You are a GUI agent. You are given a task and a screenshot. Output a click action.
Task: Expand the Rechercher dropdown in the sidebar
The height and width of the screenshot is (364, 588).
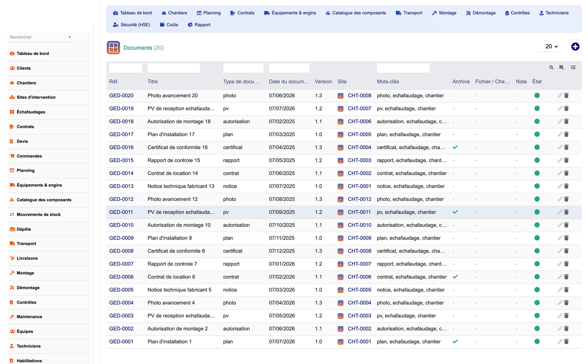(70, 37)
